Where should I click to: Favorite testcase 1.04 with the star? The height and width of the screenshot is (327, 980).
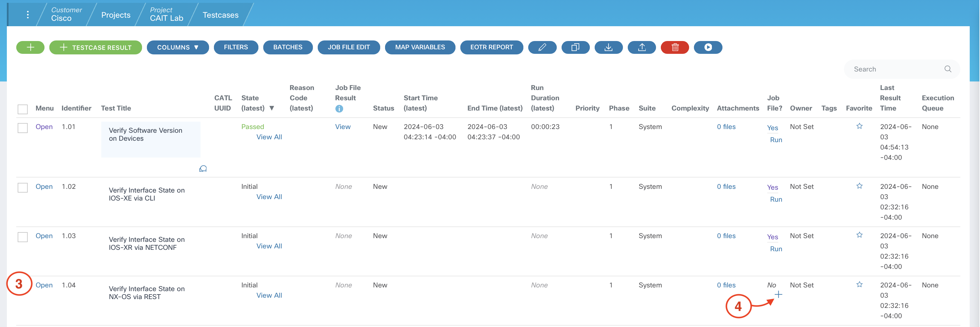click(859, 285)
